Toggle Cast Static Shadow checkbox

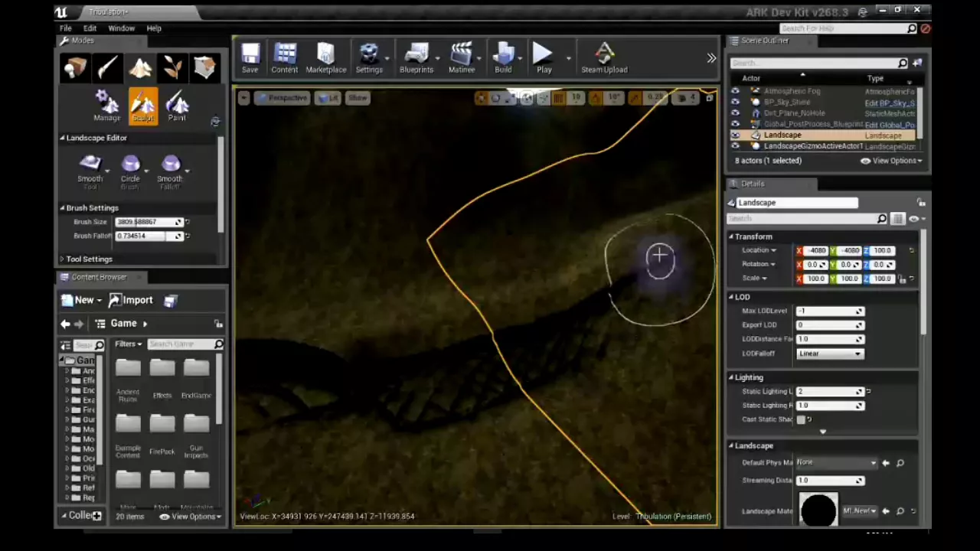click(801, 419)
